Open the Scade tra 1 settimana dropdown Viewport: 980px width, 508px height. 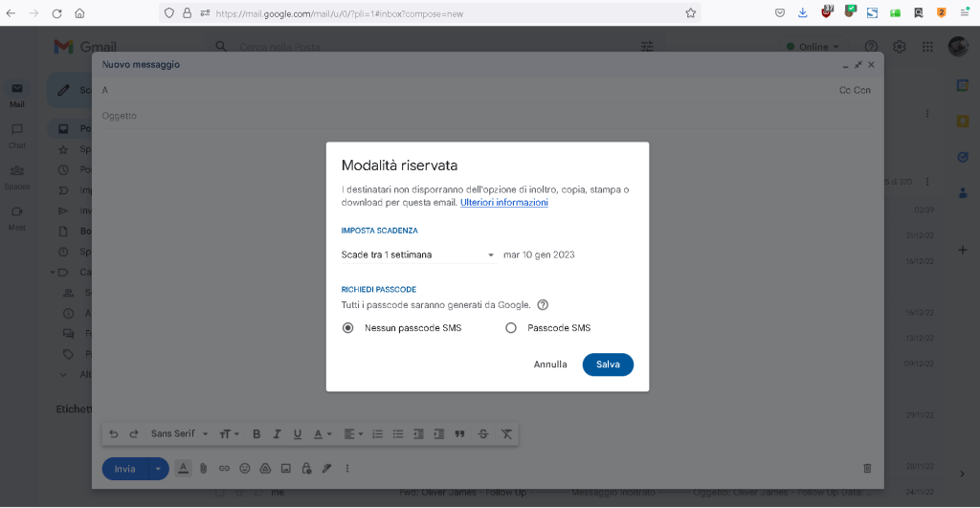tap(418, 255)
